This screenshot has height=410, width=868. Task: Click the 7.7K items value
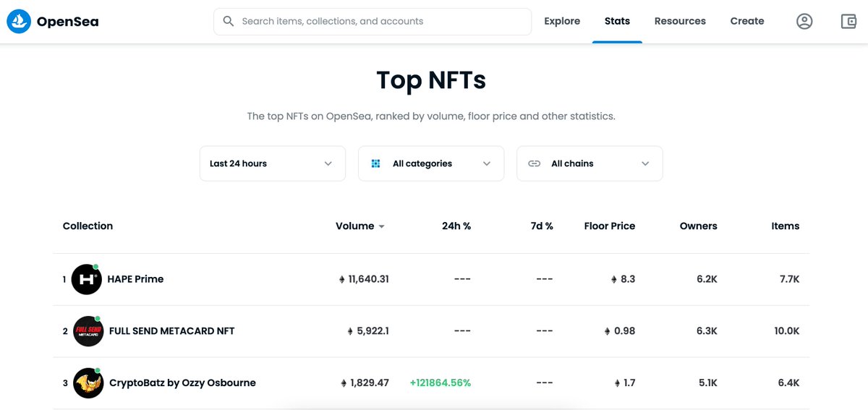tap(790, 279)
